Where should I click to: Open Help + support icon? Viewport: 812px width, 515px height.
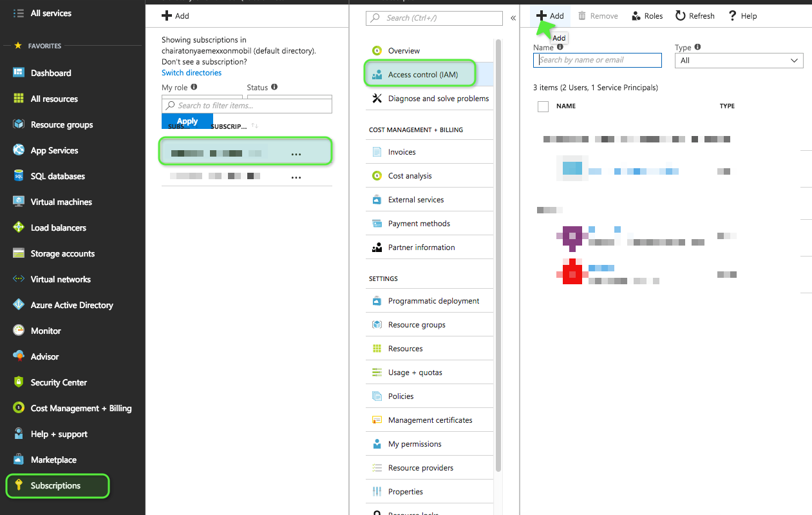pos(19,434)
